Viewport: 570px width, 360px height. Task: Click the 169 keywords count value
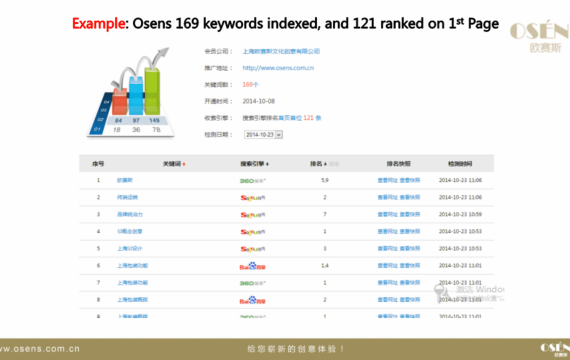tap(250, 85)
